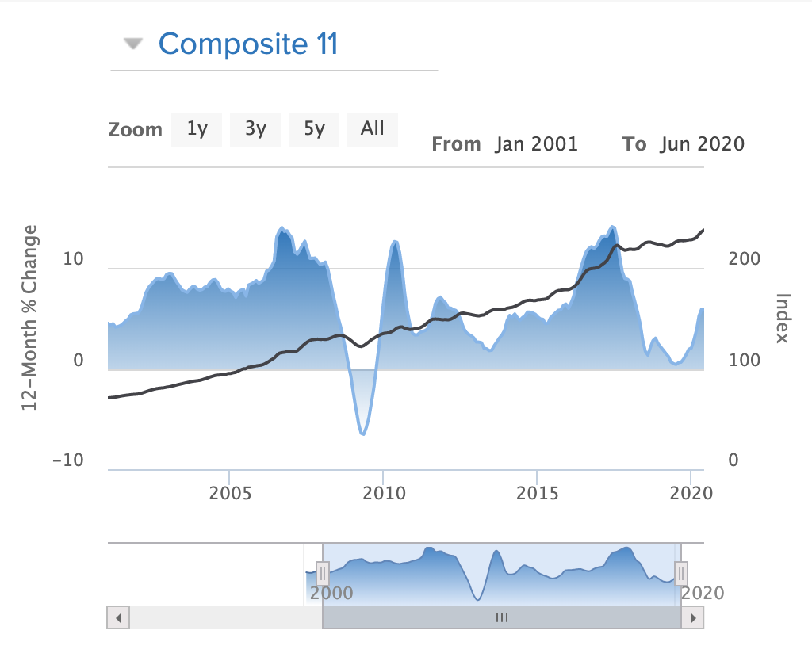This screenshot has height=661, width=812.
Task: Click the 2009 trough of the blue area
Action: tap(362, 433)
